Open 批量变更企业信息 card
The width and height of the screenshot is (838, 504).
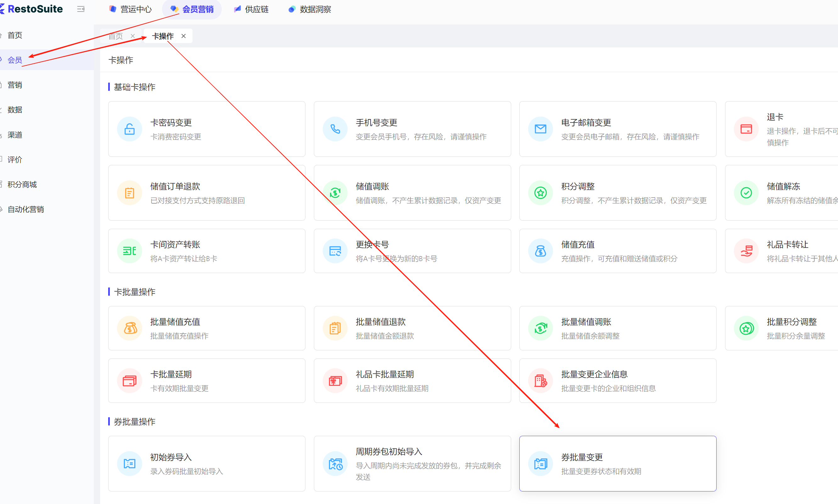pyautogui.click(x=617, y=381)
